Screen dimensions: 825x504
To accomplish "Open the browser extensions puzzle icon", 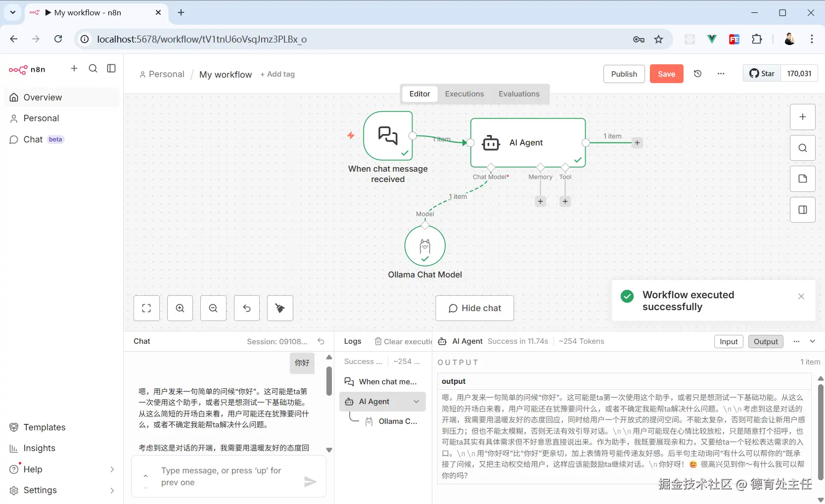I will 757,39.
